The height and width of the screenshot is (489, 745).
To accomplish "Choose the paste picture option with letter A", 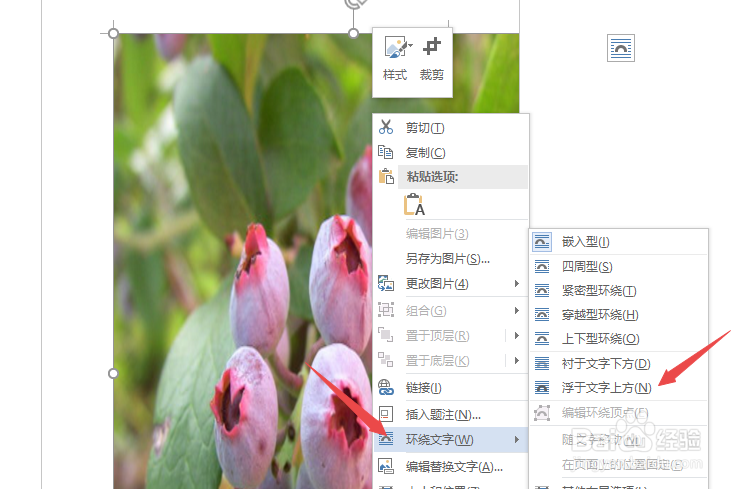I will pos(414,204).
